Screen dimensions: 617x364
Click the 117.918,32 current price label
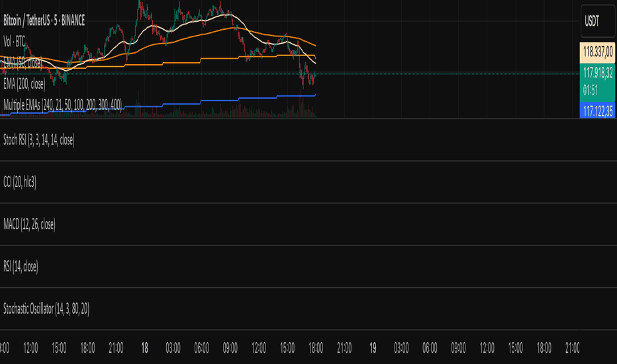[597, 73]
